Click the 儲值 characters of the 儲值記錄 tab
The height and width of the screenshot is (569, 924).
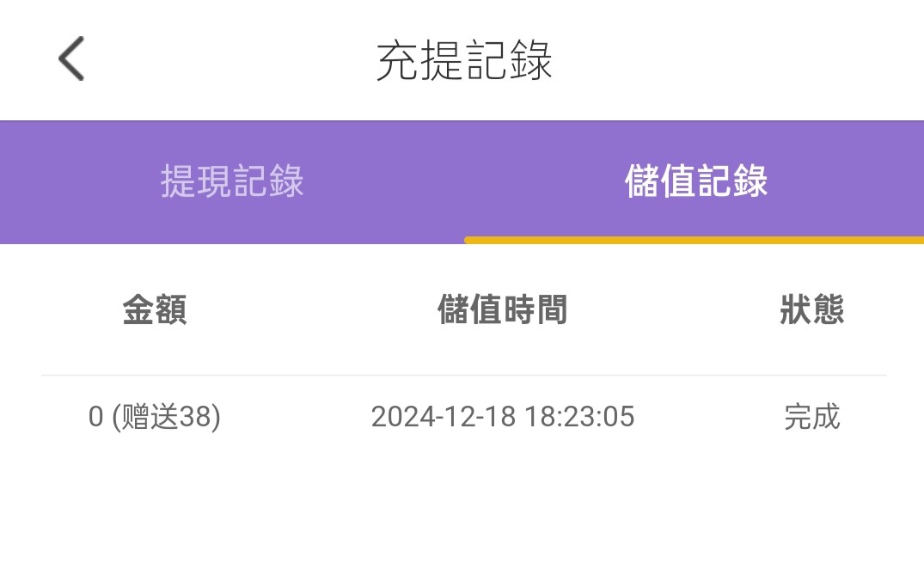coord(659,181)
